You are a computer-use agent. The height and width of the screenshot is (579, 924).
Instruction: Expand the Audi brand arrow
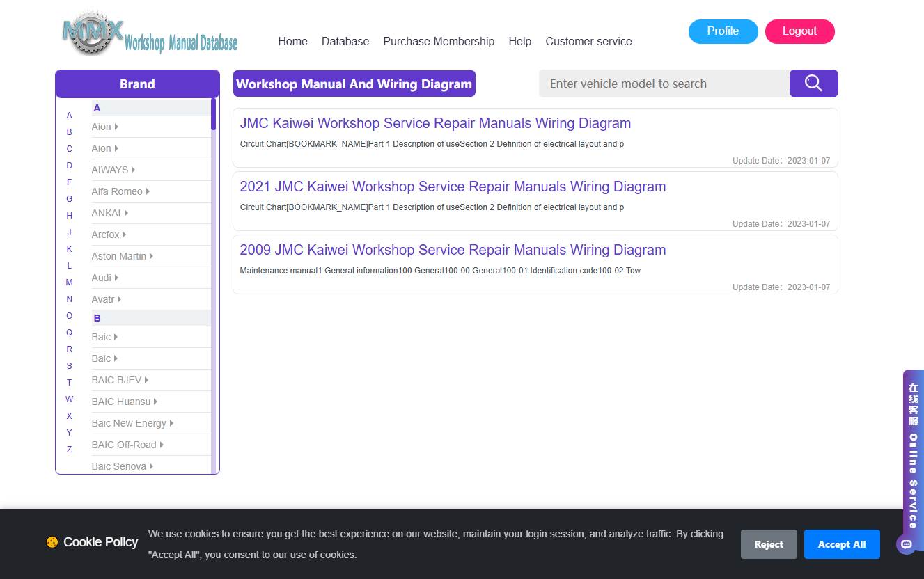pos(116,278)
